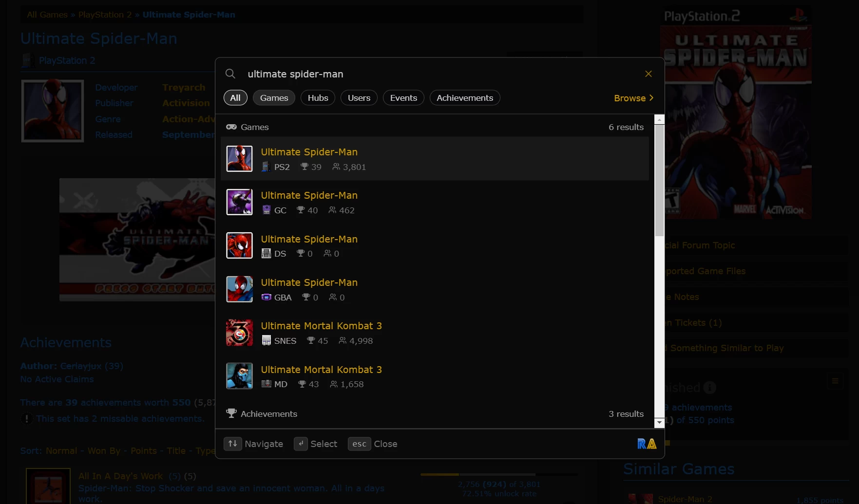Click the RA logo in dialog footer
This screenshot has width=859, height=504.
click(647, 444)
